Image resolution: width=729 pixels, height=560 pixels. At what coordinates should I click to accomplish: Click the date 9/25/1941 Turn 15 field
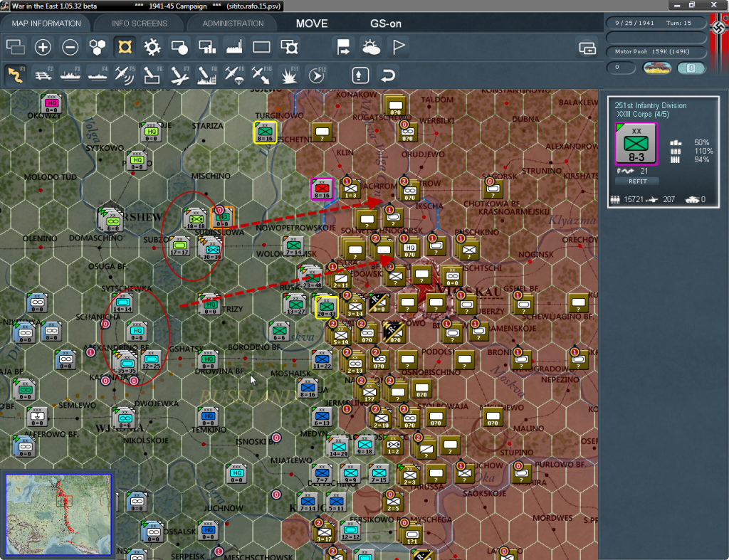[656, 23]
